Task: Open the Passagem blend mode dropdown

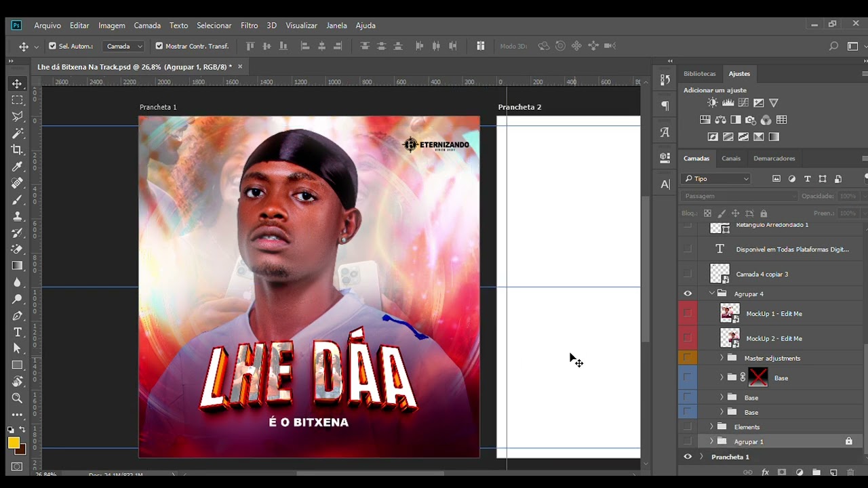Action: point(738,196)
